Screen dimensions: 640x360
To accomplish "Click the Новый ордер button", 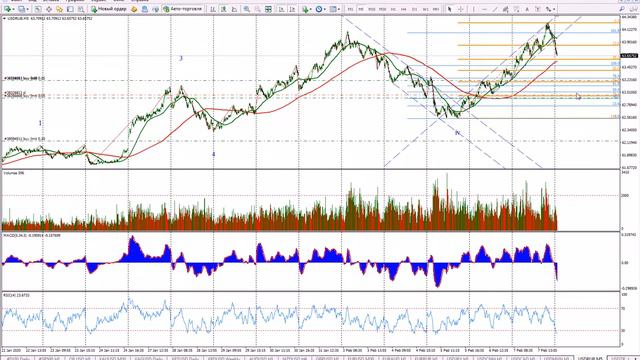I will point(109,9).
